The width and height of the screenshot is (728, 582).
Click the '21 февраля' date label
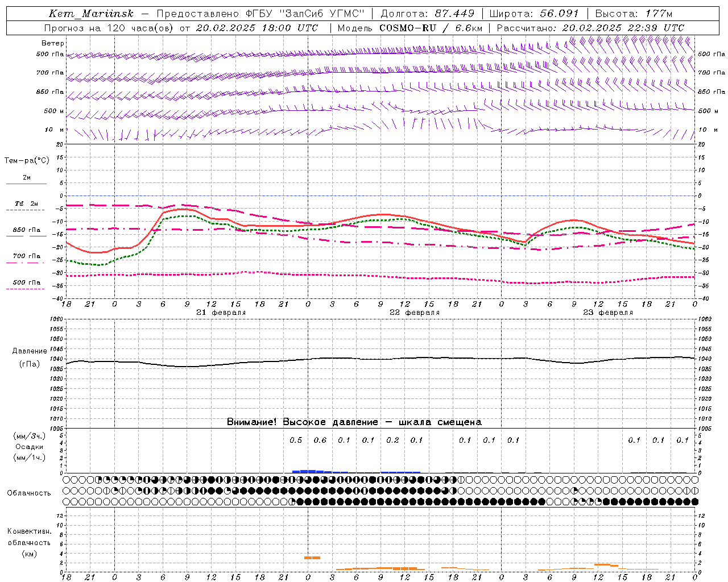(221, 313)
